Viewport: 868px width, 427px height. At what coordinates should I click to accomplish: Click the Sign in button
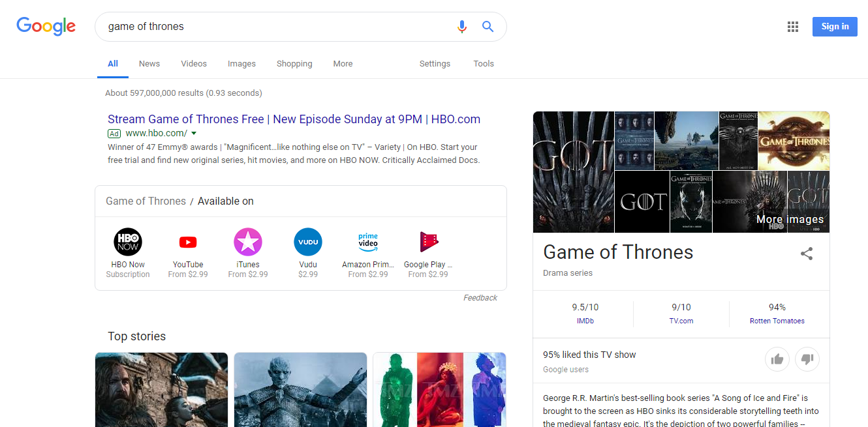click(835, 27)
